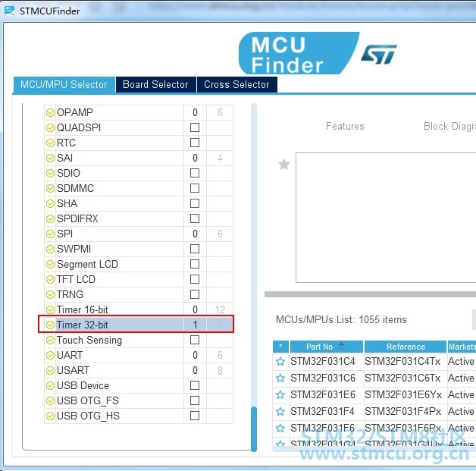Star the STM32F031C6 row

coord(280,378)
